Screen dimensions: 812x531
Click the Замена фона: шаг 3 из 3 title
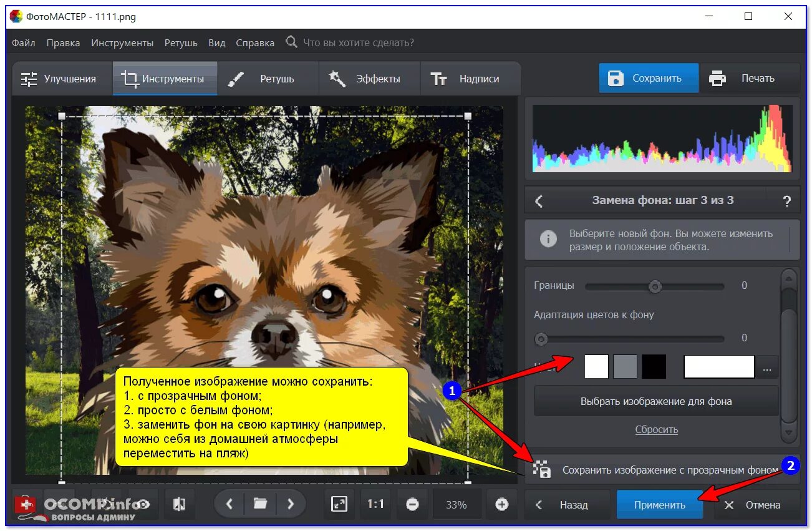[662, 200]
